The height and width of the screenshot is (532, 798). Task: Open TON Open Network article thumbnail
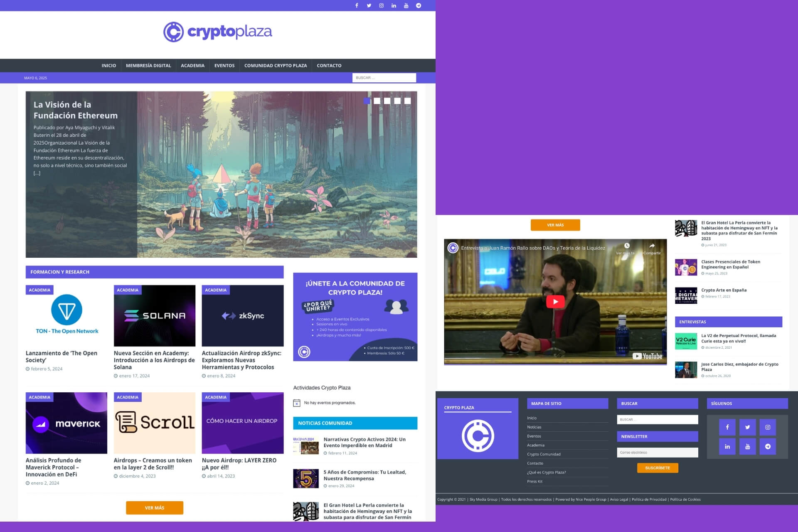tap(66, 316)
